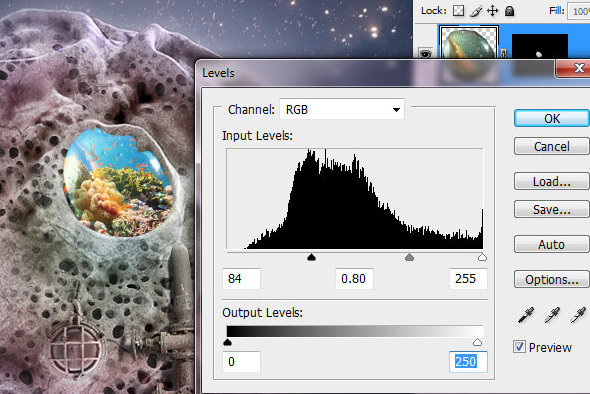Select the black point eyedropper

526,315
